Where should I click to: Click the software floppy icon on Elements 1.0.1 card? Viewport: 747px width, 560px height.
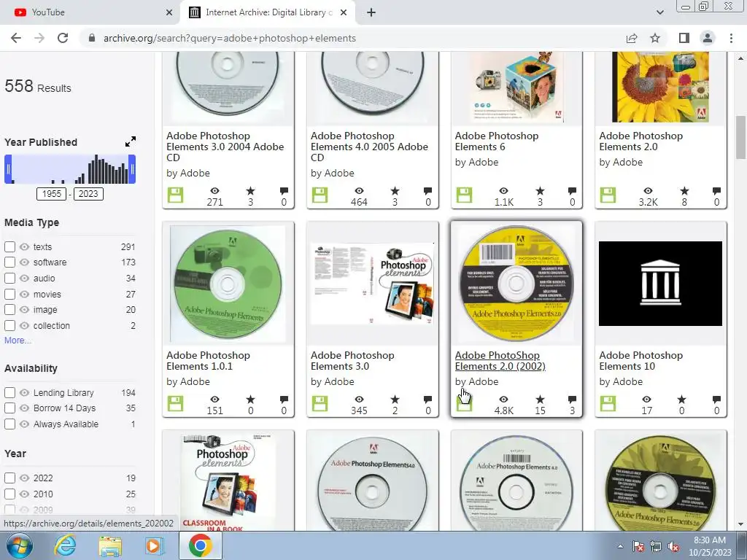click(x=175, y=404)
